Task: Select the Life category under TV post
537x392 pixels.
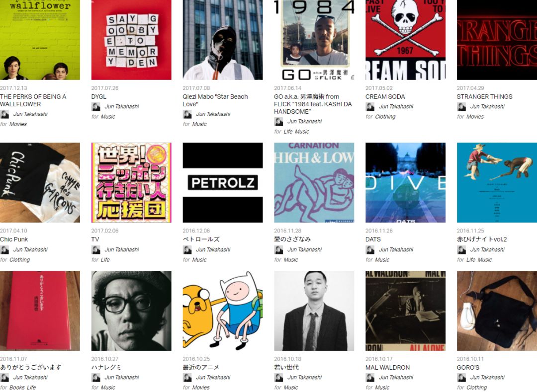Action: point(105,260)
